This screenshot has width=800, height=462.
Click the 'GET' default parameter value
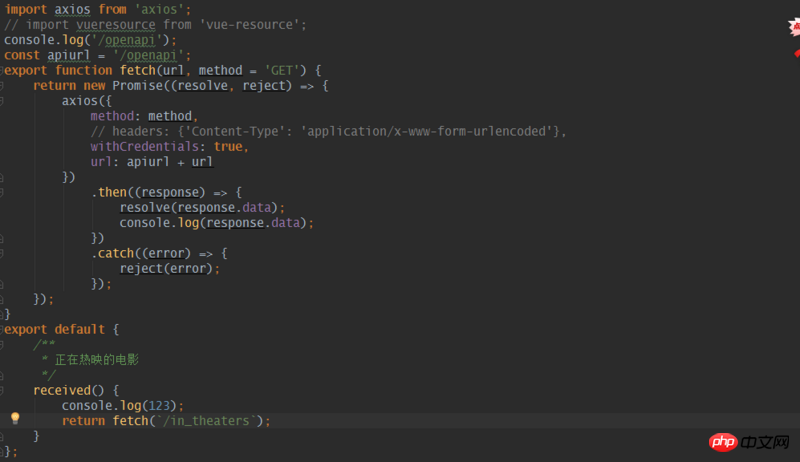[x=282, y=70]
